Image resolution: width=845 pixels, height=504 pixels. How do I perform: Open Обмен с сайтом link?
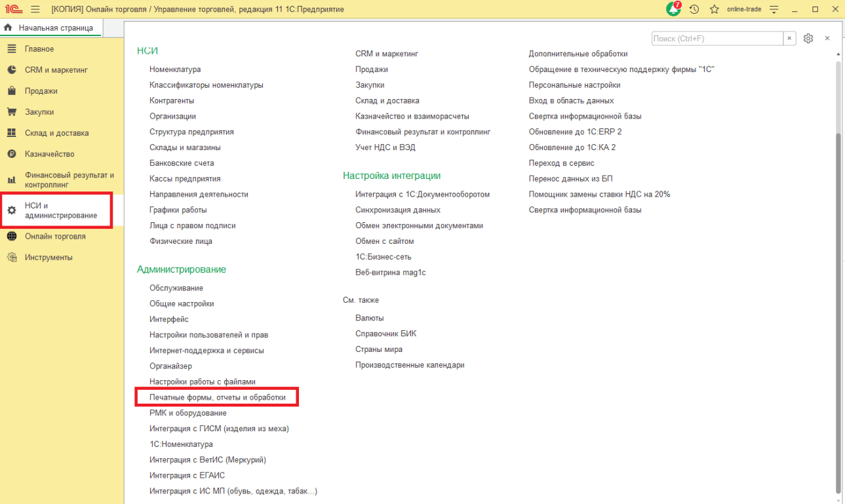point(385,241)
